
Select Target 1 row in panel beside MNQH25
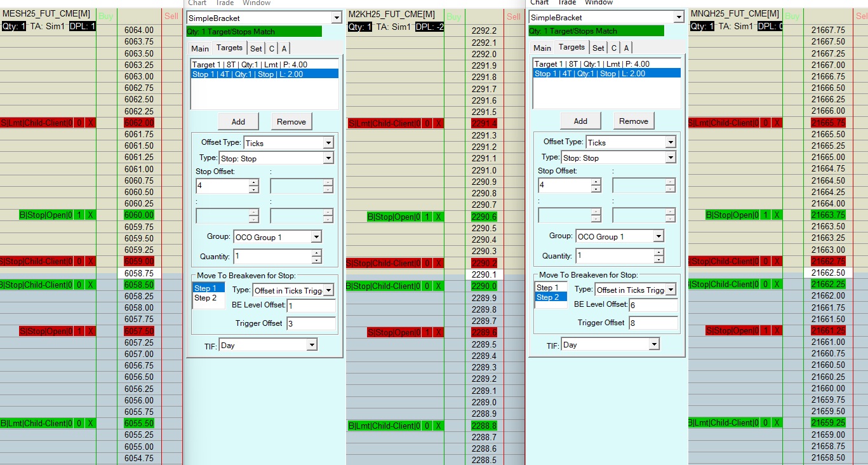[607, 64]
